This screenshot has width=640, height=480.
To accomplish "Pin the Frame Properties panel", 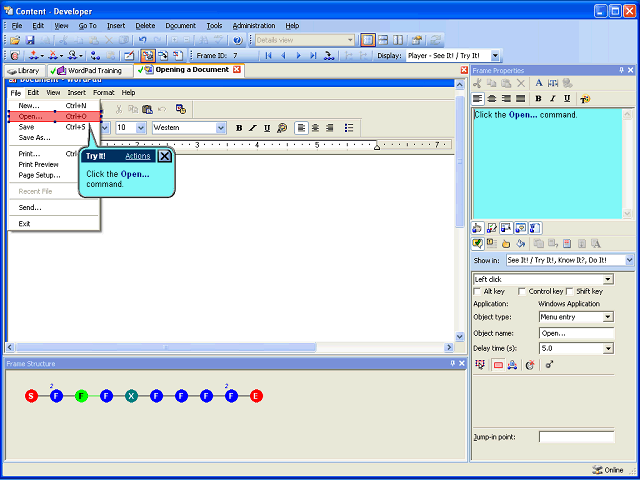I will click(x=622, y=70).
